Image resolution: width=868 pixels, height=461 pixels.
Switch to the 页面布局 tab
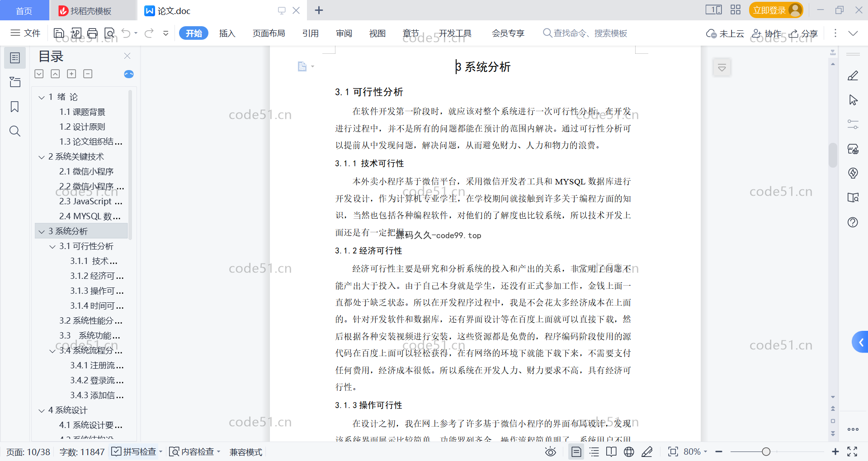[x=269, y=33]
